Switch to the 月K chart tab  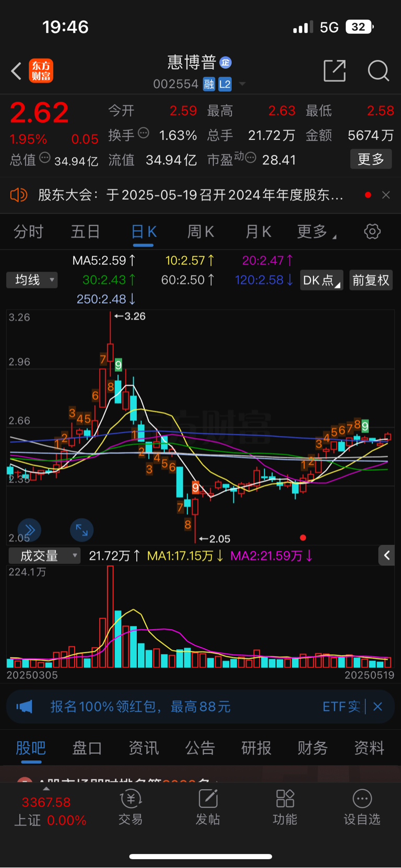click(x=258, y=232)
